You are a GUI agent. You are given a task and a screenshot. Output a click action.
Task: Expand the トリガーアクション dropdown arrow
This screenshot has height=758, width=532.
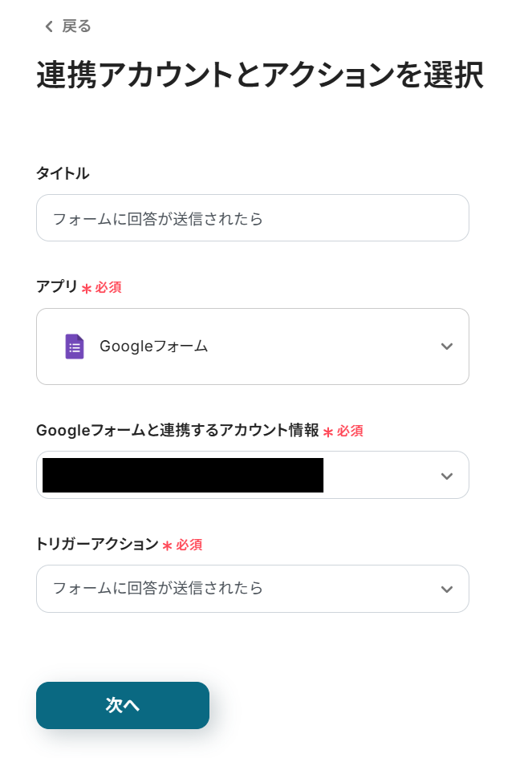click(x=447, y=590)
